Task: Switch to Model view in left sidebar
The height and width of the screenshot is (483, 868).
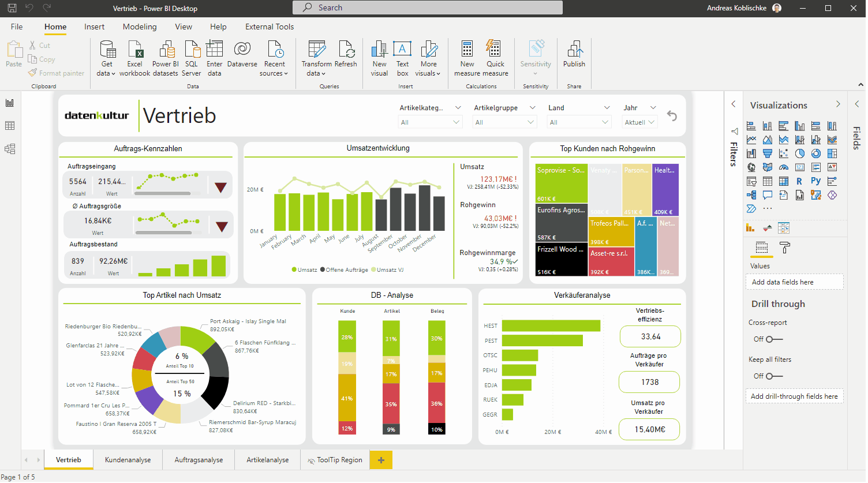Action: [x=10, y=149]
